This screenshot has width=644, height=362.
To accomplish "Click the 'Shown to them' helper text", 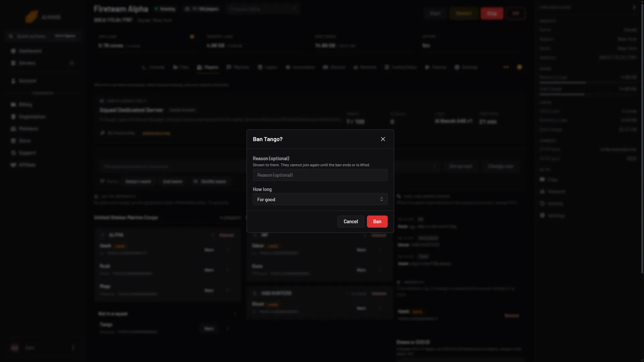I will click(x=311, y=165).
